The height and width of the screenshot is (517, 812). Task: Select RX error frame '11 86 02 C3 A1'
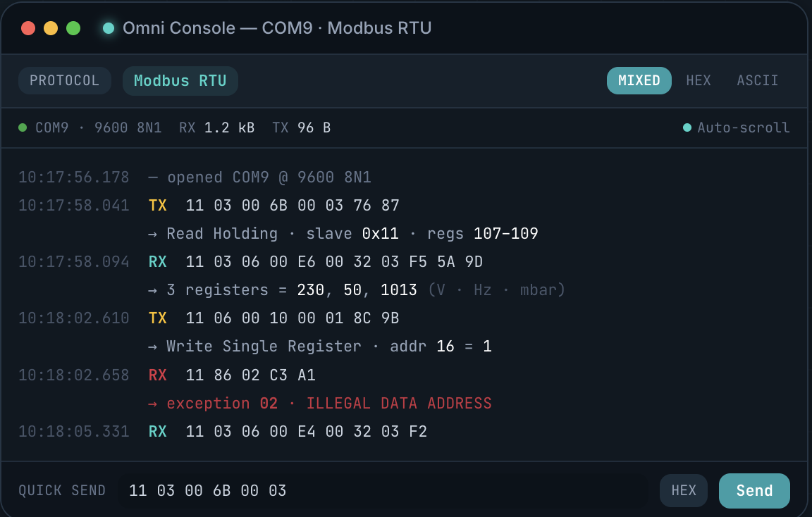251,375
